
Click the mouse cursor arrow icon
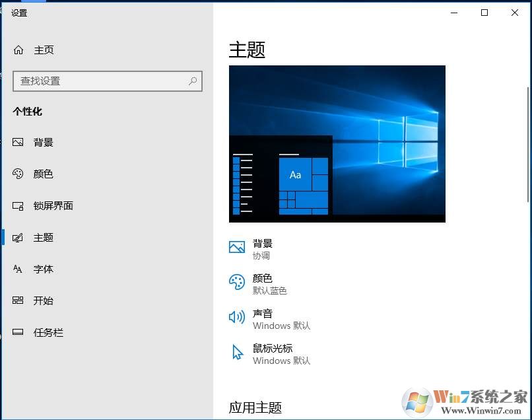(238, 352)
